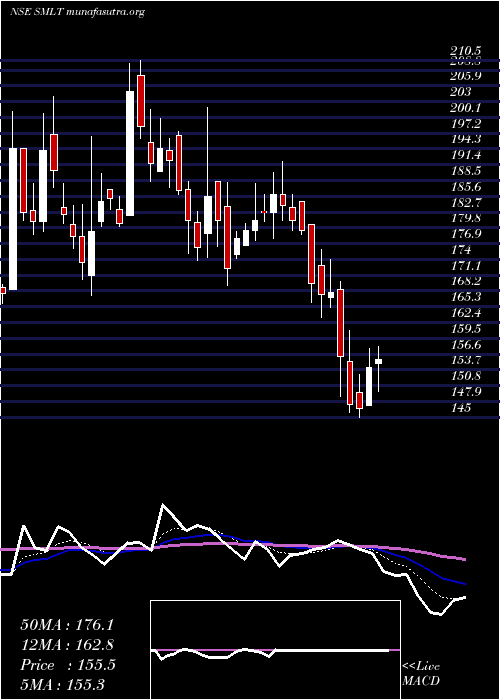Click the tallest white candlestick near 203
The width and height of the screenshot is (500, 700).
pos(130,154)
